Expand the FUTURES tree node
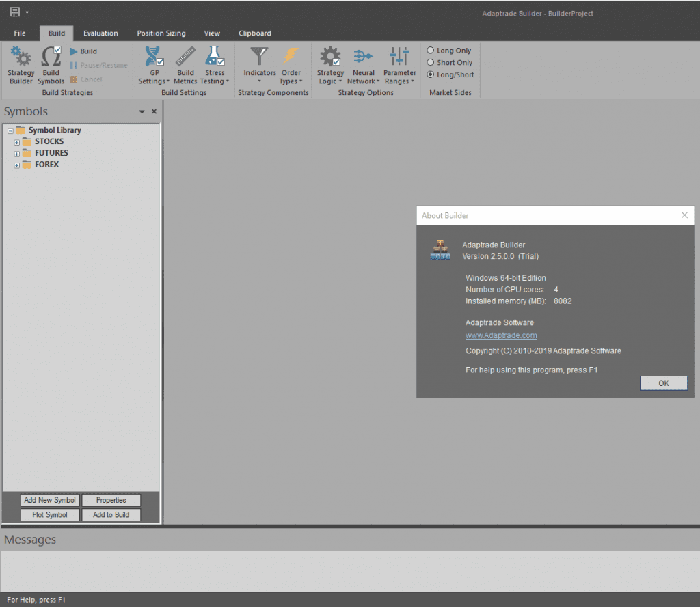Screen dimensions: 700x608 point(17,154)
